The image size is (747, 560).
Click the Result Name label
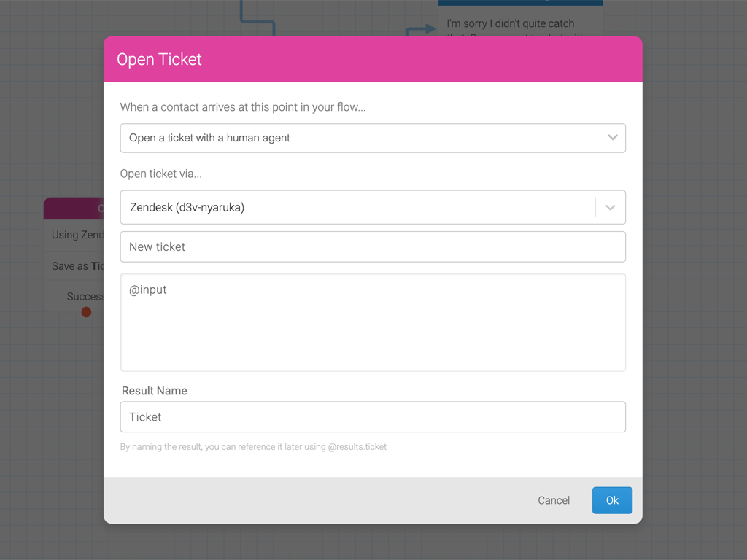[155, 391]
